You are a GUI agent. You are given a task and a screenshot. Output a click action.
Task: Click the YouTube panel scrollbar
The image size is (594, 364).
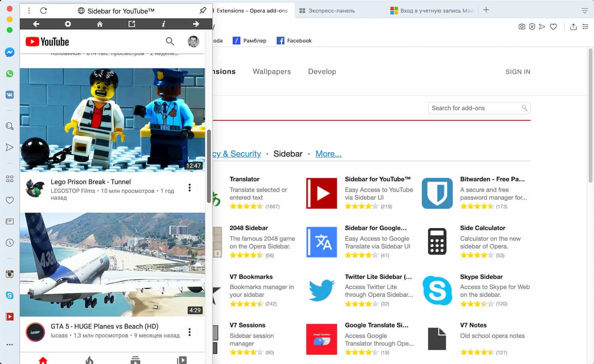(209, 166)
